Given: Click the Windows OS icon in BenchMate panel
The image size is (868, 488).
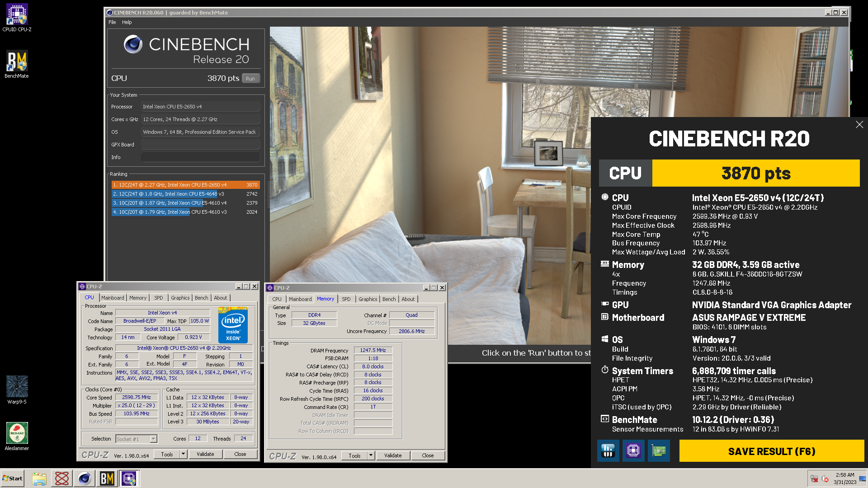Looking at the screenshot, I should pos(605,339).
